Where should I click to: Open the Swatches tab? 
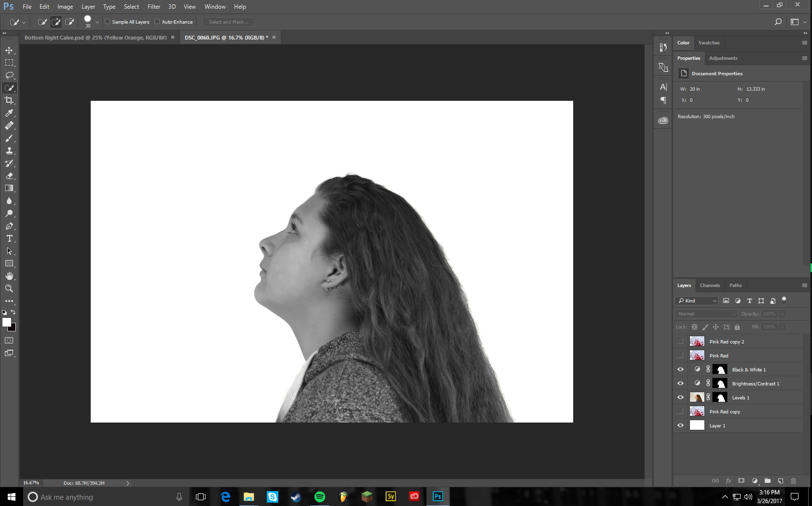click(709, 42)
